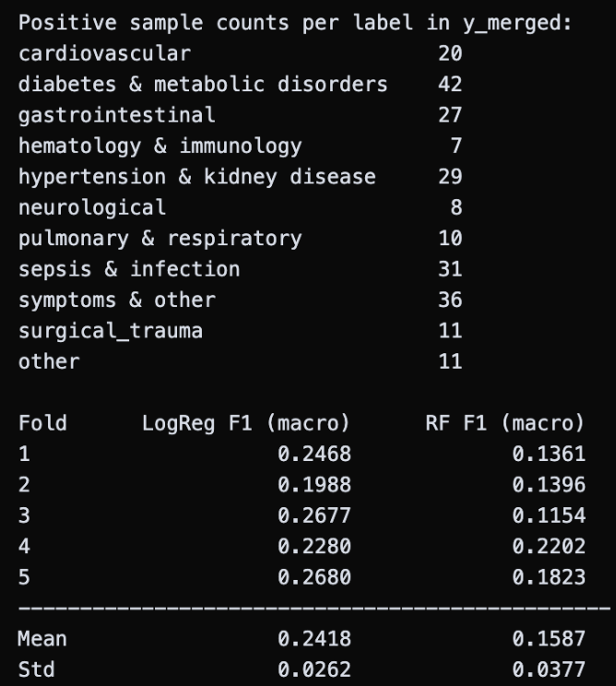This screenshot has height=686, width=616.
Task: Click RF value 0.2202 for fold 4
Action: 549,546
